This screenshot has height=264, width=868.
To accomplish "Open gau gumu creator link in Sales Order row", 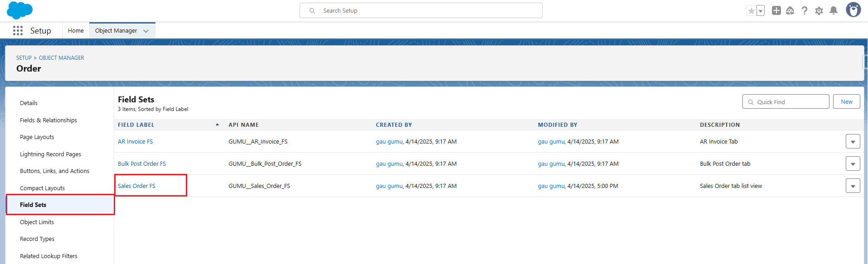I will [389, 186].
